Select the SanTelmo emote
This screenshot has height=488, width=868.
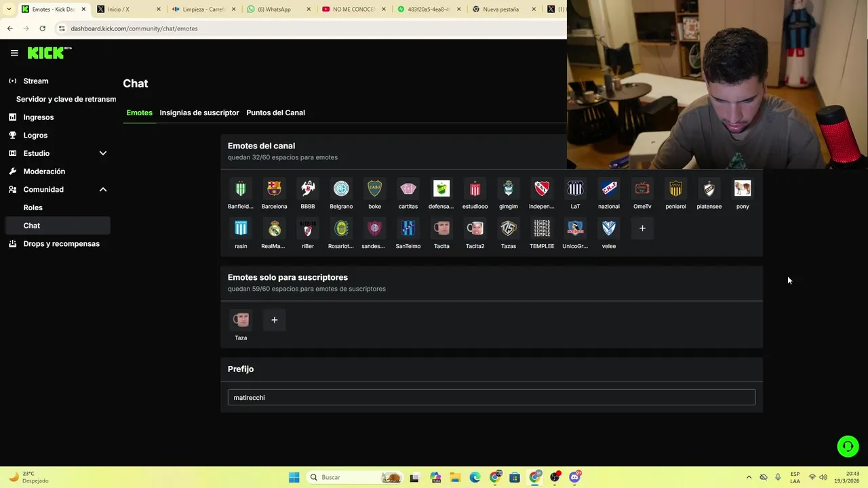click(x=408, y=228)
